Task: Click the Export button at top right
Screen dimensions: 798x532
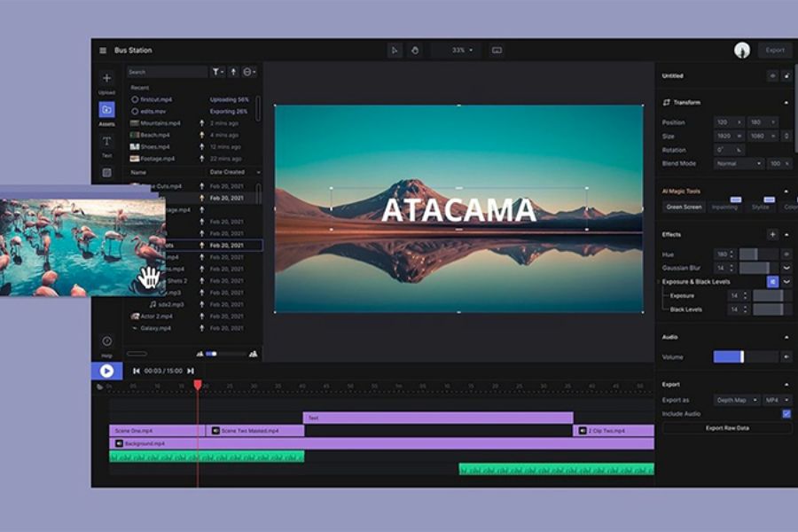Action: (x=775, y=51)
